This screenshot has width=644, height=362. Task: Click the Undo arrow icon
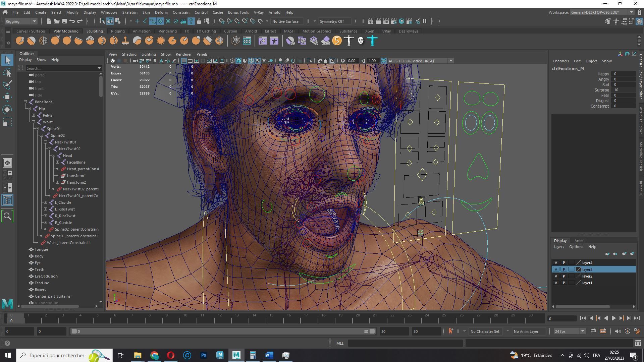pos(72,21)
